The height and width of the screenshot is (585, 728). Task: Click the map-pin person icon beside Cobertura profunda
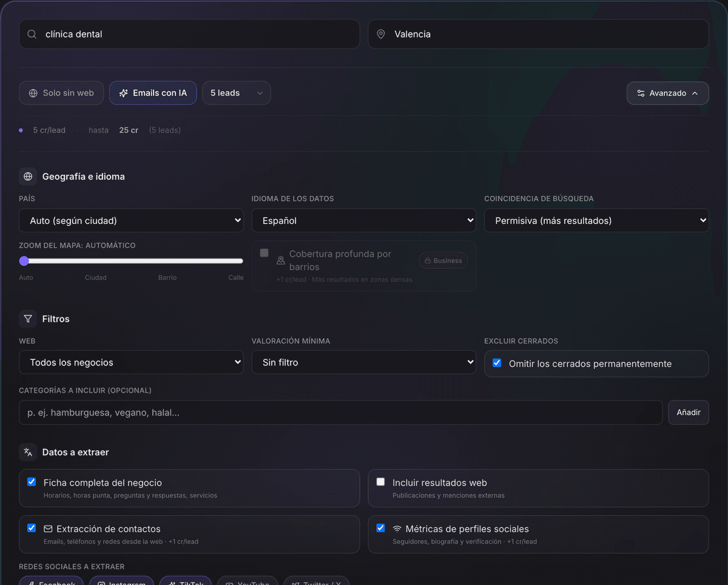coord(280,260)
